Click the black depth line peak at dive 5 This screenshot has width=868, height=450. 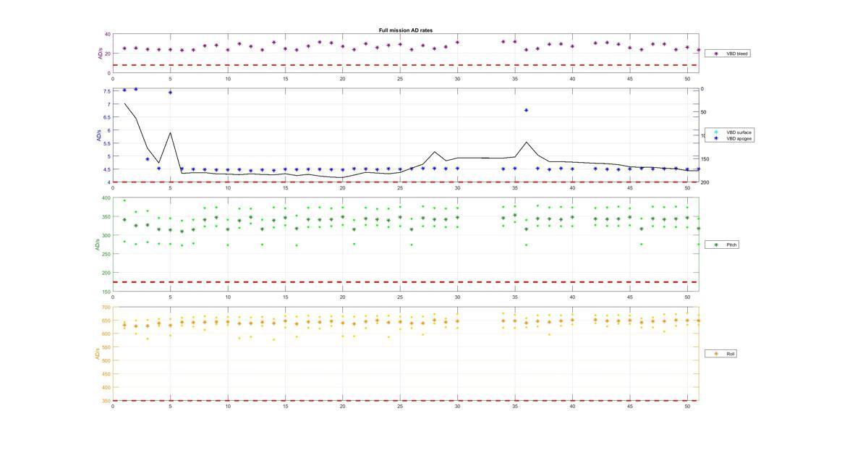(x=170, y=132)
